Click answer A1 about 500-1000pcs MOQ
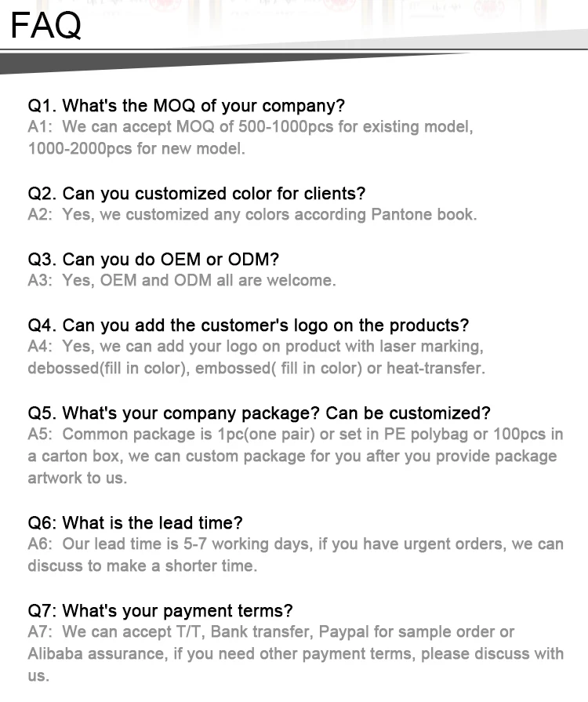 [250, 126]
